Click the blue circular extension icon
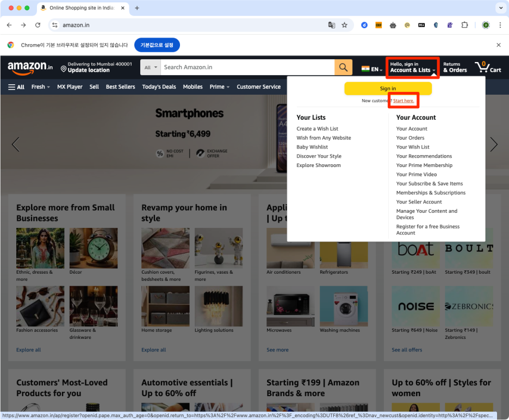 tap(364, 25)
